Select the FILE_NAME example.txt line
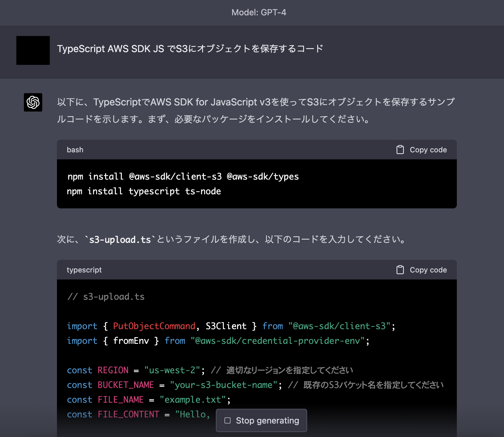Viewport: 504px width, 437px height. coord(149,399)
